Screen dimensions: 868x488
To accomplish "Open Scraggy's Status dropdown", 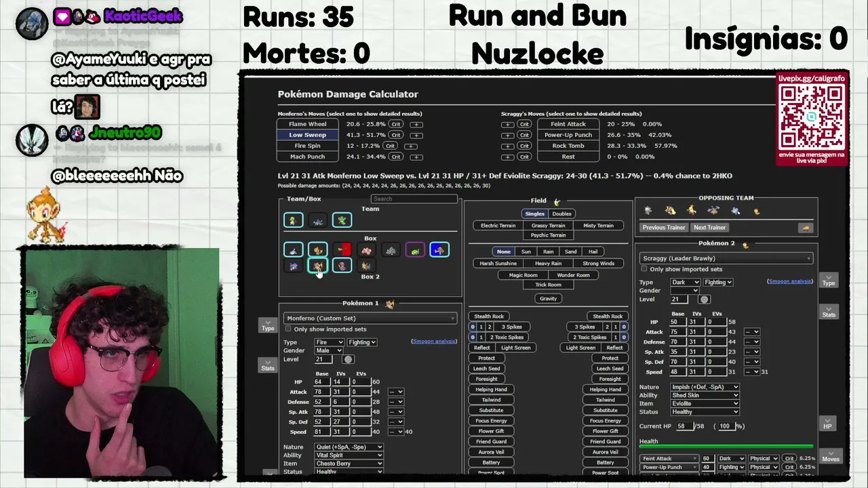I will point(705,411).
